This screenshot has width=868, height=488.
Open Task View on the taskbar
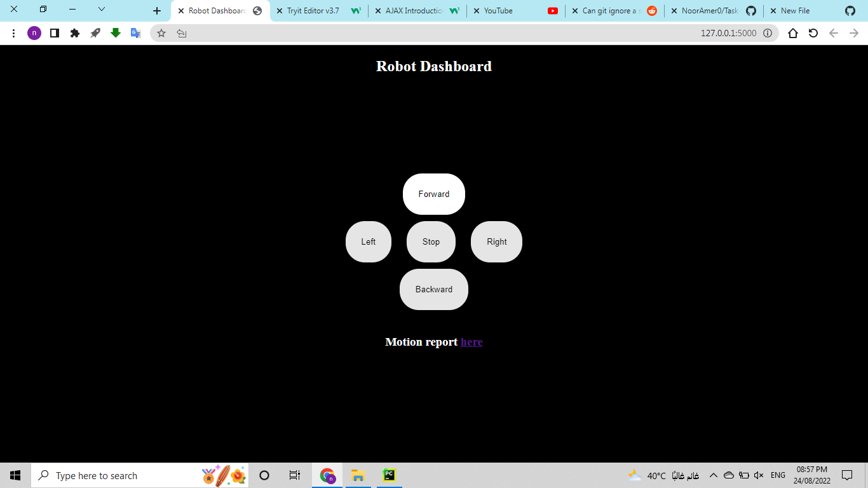coord(294,475)
